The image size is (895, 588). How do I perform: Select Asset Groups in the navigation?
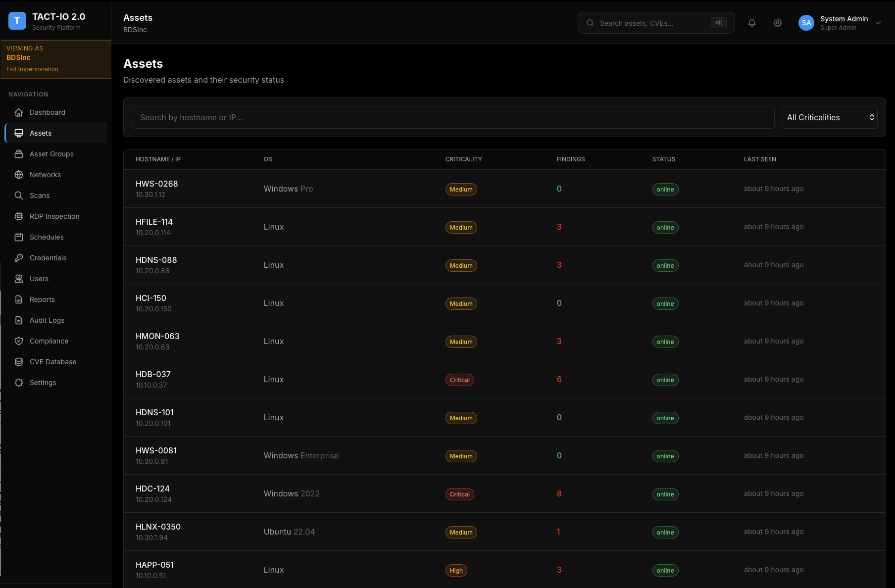51,154
